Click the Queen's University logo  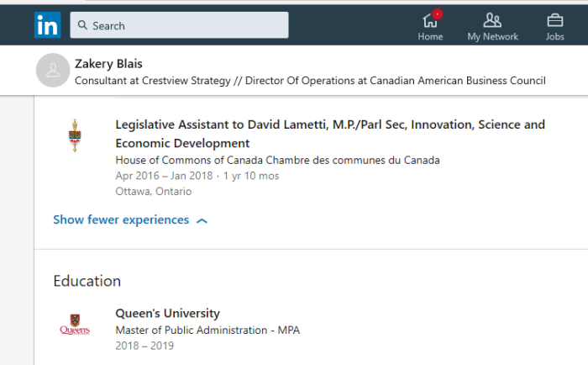pos(75,324)
